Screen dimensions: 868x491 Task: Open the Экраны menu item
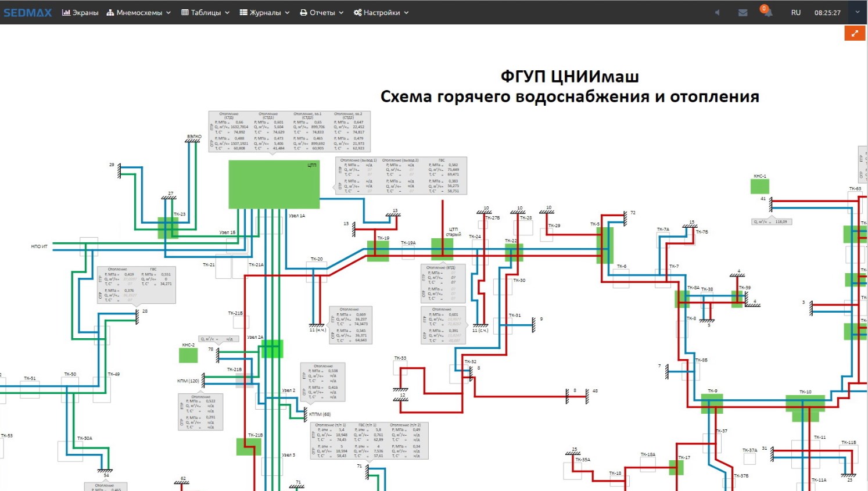point(80,12)
